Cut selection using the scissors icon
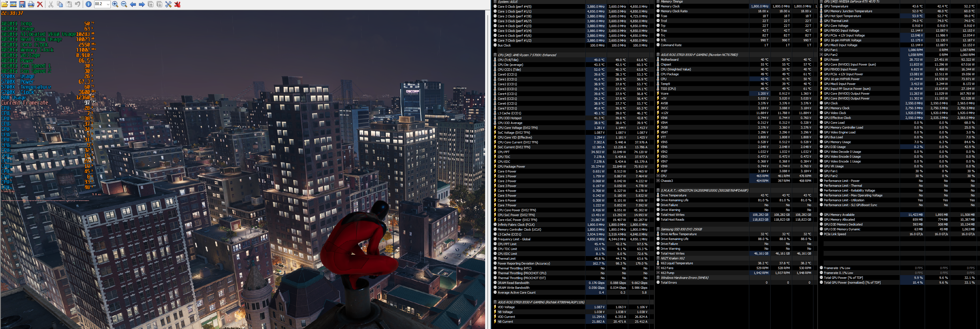Viewport: 980px width, 329px height. (x=51, y=4)
